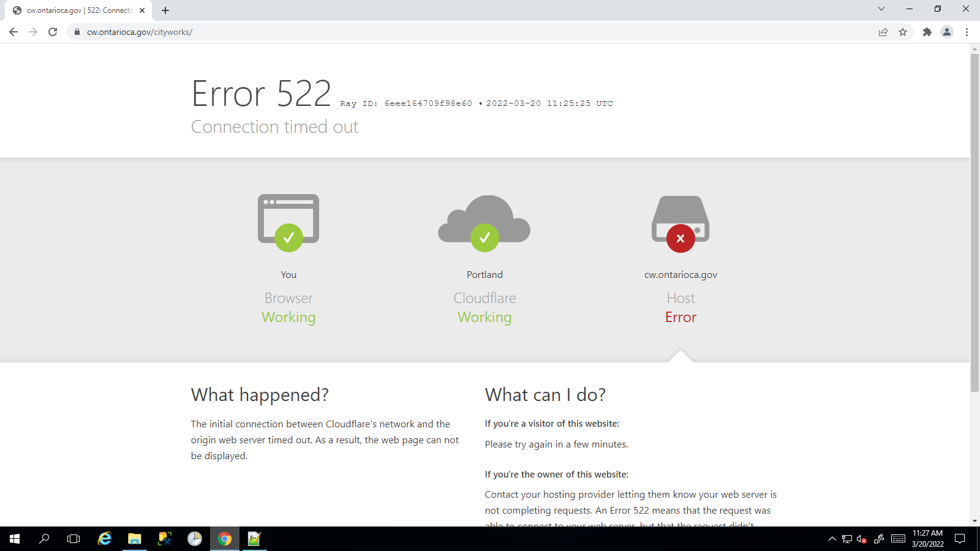Go back to the previous page

pyautogui.click(x=13, y=32)
